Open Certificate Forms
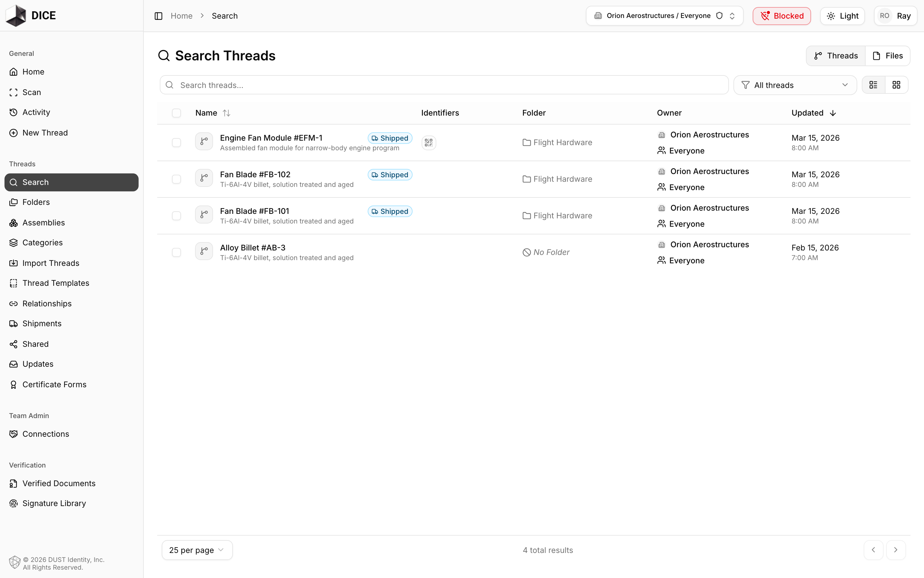 pos(72,385)
